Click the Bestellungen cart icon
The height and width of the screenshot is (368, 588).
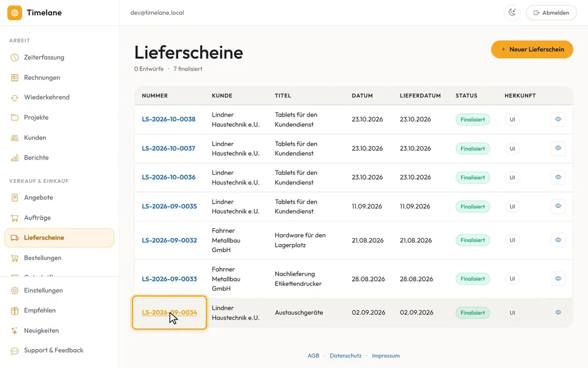tap(15, 258)
